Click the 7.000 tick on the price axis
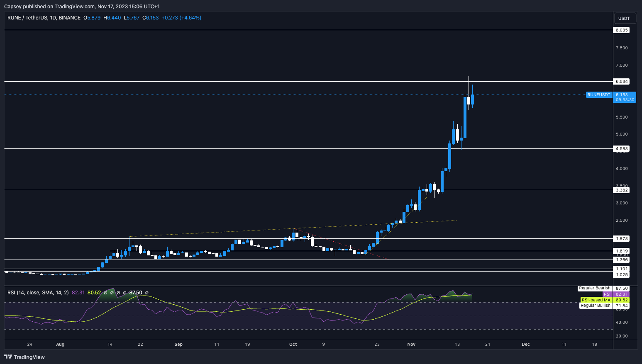Viewport: 642px width, 364px height. tap(622, 66)
